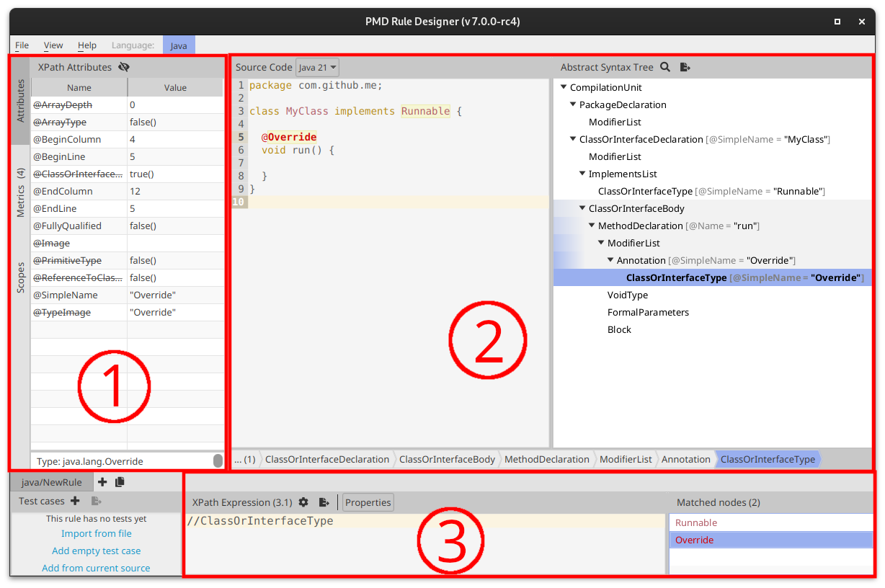Screen dimensions: 885x588
Task: Export the XPath expression to rule
Action: (x=324, y=502)
